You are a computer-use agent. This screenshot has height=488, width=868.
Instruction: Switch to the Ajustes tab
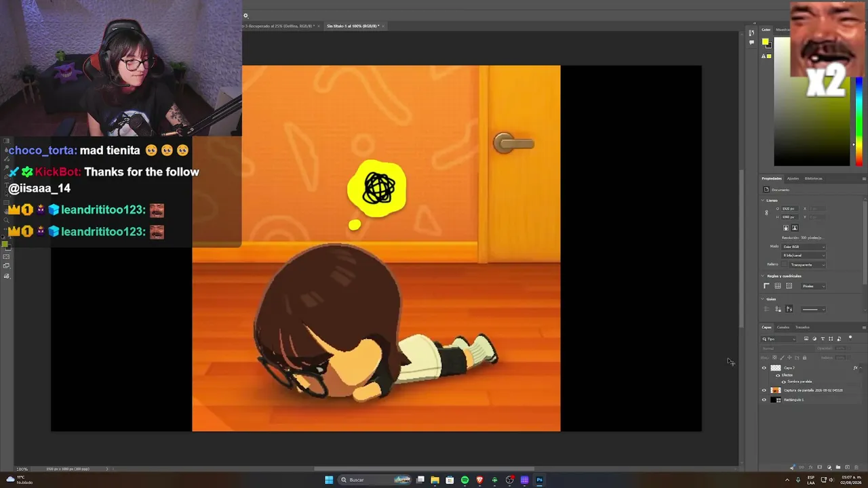coord(793,179)
